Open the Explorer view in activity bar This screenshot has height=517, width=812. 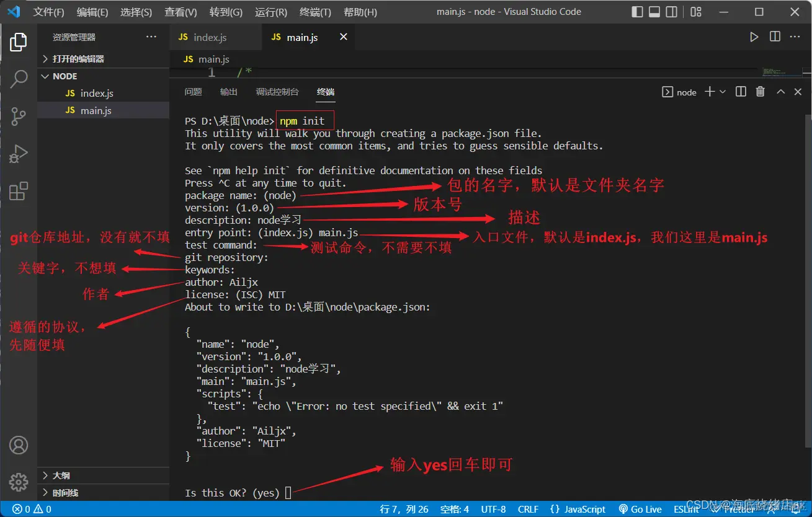click(x=19, y=42)
